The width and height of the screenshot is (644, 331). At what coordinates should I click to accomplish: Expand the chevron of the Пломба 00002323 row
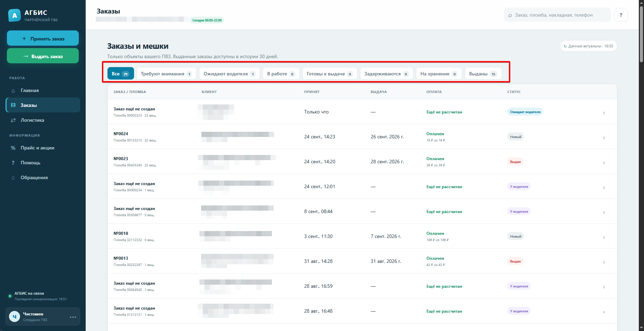pyautogui.click(x=604, y=113)
